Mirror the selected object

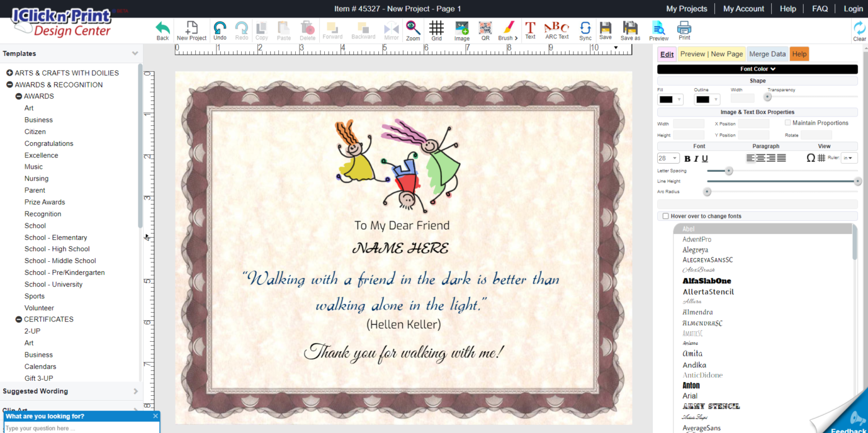(x=391, y=29)
